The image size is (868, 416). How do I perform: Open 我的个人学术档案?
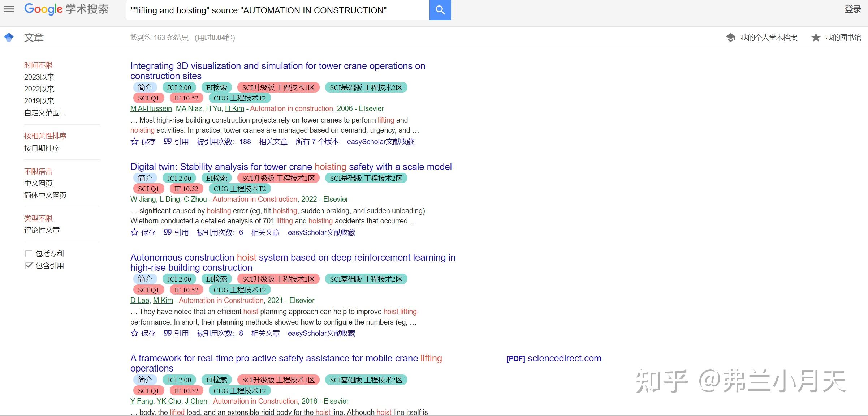(x=769, y=38)
